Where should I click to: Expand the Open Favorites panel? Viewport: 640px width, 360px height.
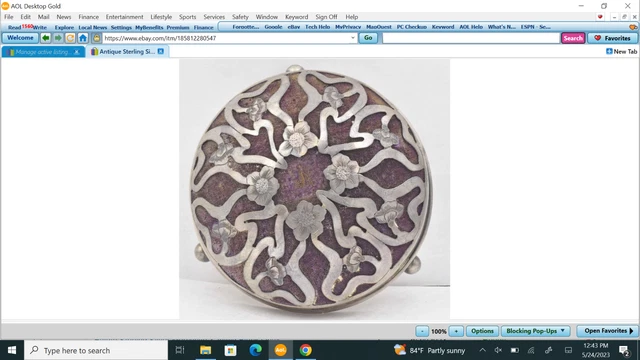pos(608,331)
